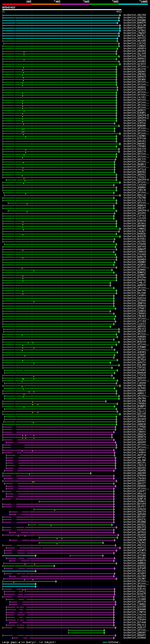Select the UniRef100_C5LRK1 entry
The height and width of the screenshot is (644, 150).
[135, 543]
